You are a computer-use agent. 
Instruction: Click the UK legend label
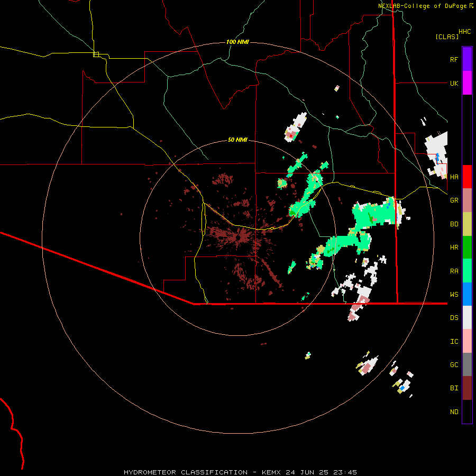[454, 83]
